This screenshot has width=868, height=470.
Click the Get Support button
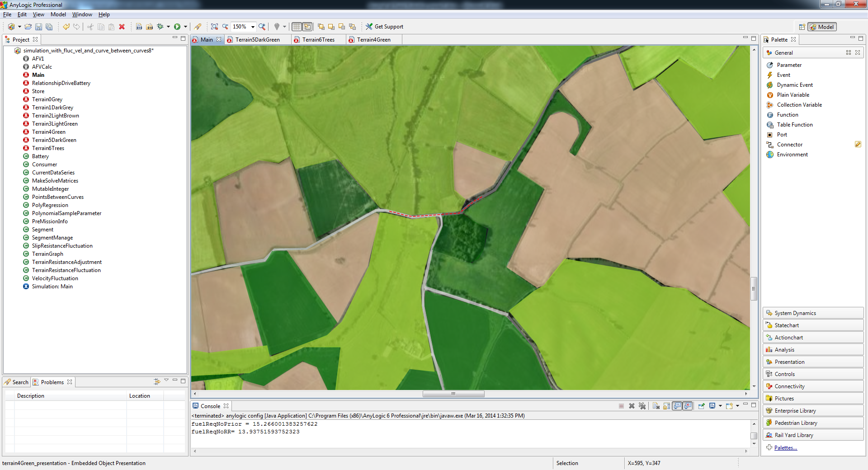point(385,27)
